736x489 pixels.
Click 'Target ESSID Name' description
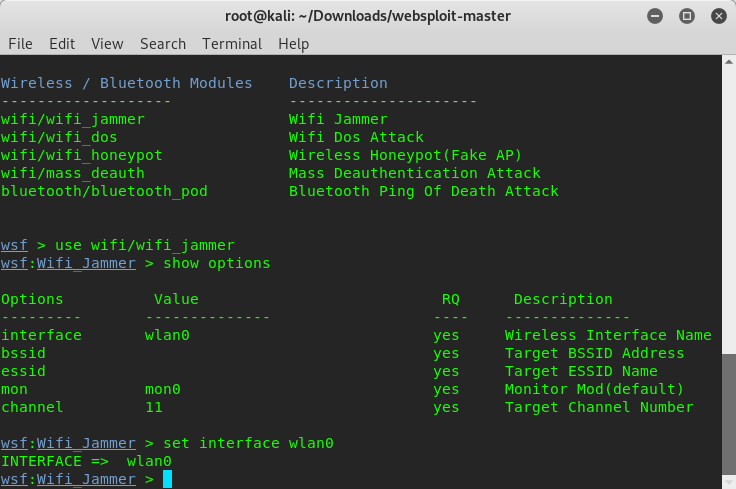coord(581,371)
